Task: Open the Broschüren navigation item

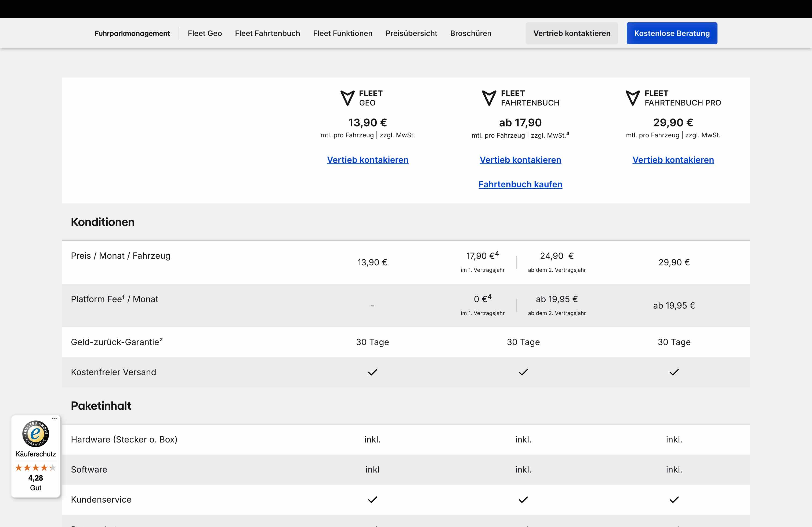Action: coord(470,33)
